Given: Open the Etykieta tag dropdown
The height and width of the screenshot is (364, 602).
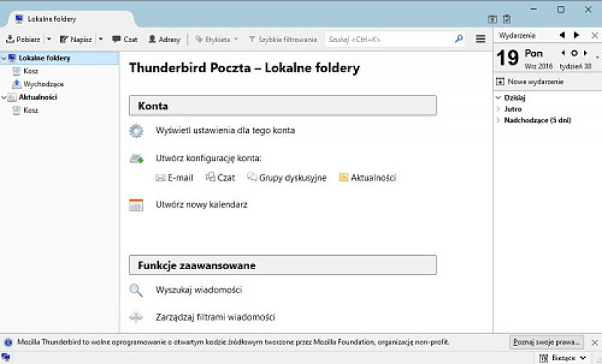Looking at the screenshot, I should point(217,39).
